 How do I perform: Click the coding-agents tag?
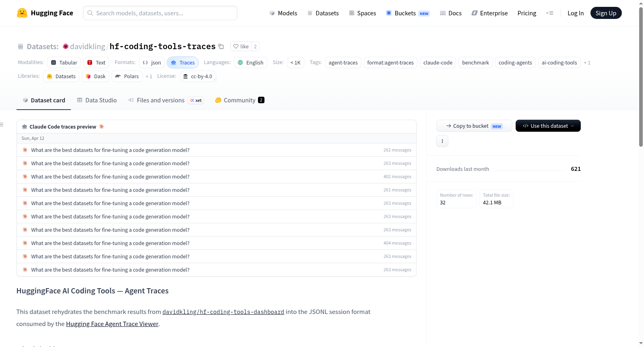(x=515, y=62)
